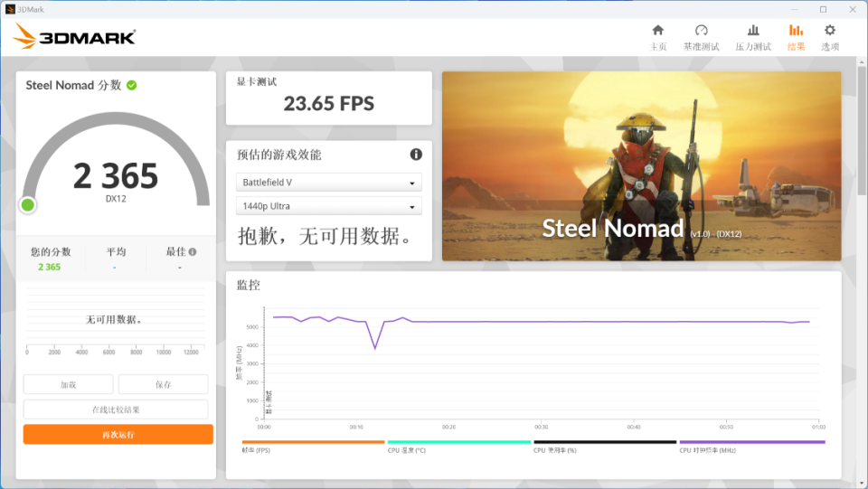Click the 3DMark app icon in title bar
This screenshot has height=489, width=868.
[x=10, y=9]
